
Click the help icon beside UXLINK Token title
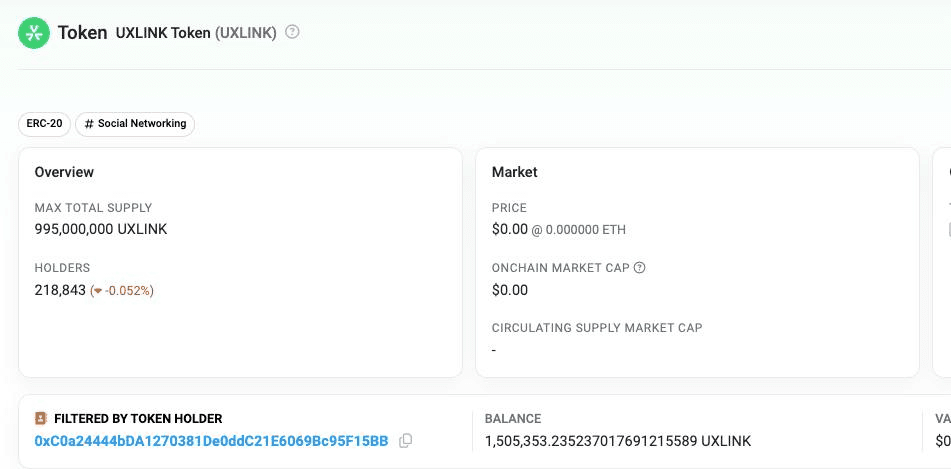click(x=292, y=32)
